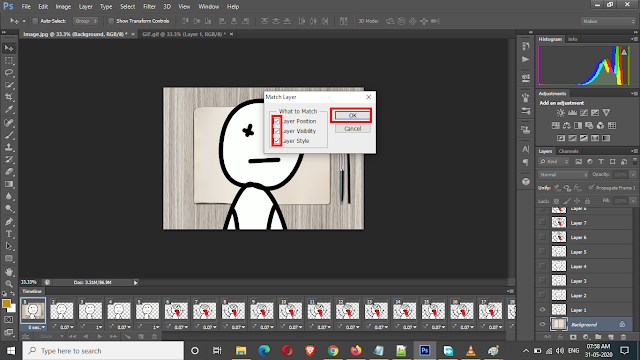Select the Eraser tool
640x360 pixels.
point(9,171)
